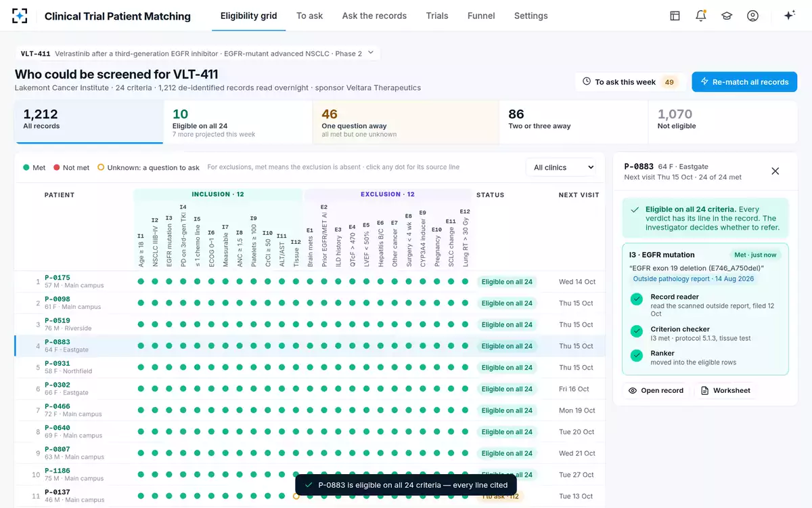The height and width of the screenshot is (508, 812).
Task: Select the Funnel tab
Action: click(481, 16)
